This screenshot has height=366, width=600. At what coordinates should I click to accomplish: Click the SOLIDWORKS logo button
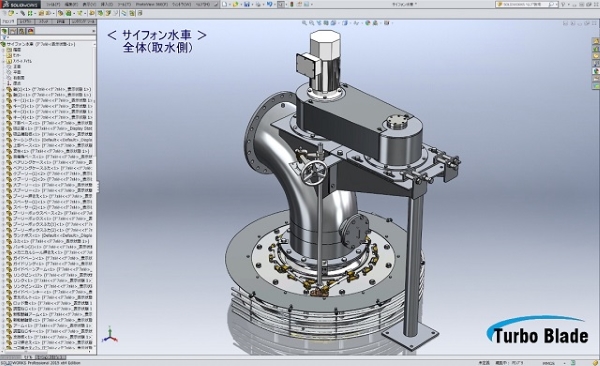pos(20,5)
